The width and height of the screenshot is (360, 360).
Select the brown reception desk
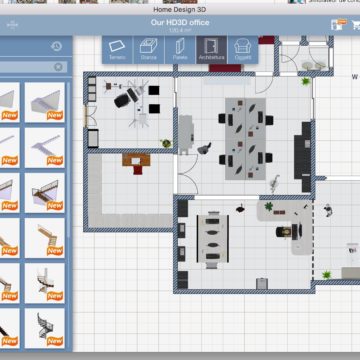click(136, 160)
